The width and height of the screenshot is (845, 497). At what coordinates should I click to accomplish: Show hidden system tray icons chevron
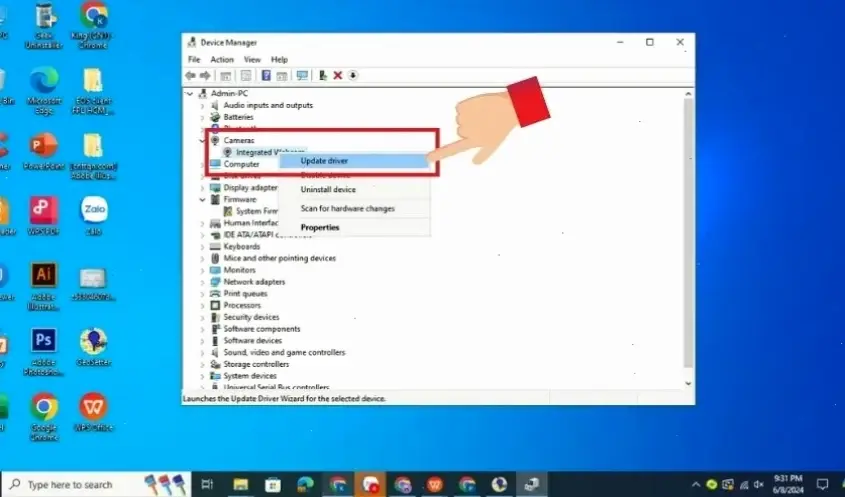[696, 484]
